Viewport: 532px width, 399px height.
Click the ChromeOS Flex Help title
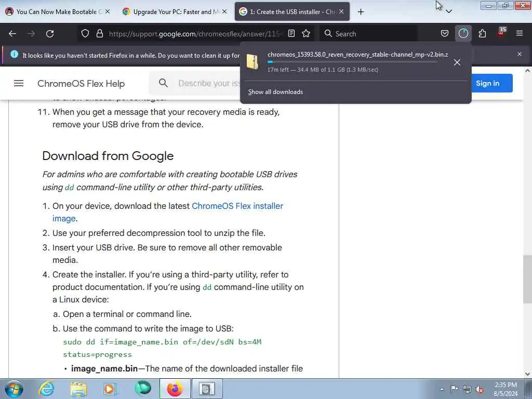click(81, 84)
